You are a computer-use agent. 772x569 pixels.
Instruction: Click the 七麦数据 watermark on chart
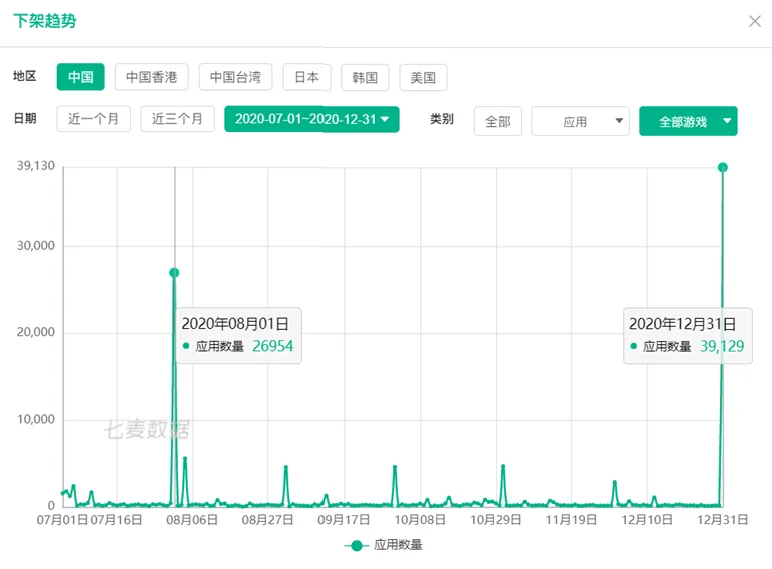coord(147,431)
